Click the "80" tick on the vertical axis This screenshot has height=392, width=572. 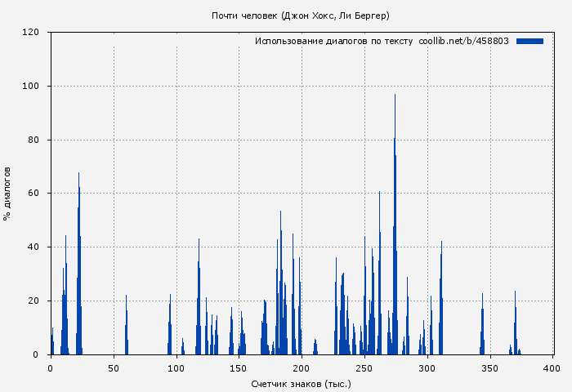(x=34, y=140)
